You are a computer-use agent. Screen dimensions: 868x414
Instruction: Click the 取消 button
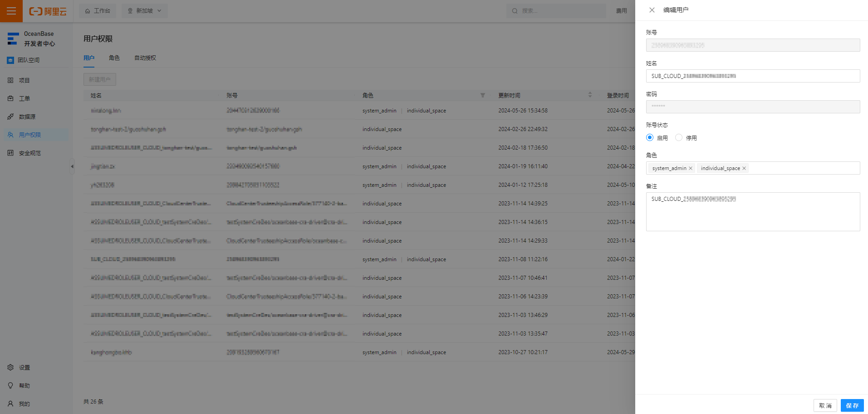825,405
